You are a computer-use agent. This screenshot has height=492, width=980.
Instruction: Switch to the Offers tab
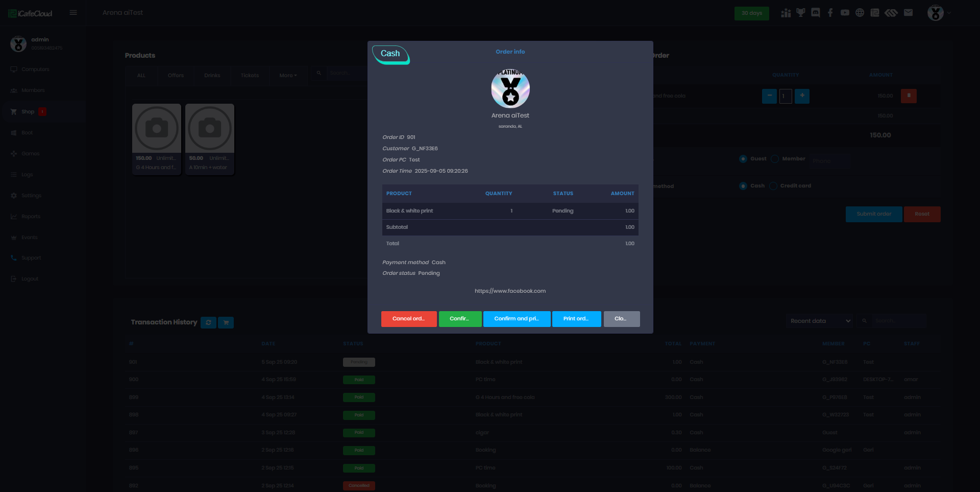pos(176,76)
